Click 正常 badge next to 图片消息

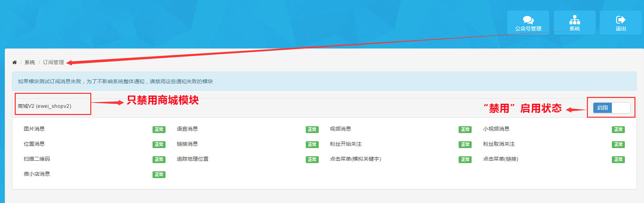tap(159, 129)
